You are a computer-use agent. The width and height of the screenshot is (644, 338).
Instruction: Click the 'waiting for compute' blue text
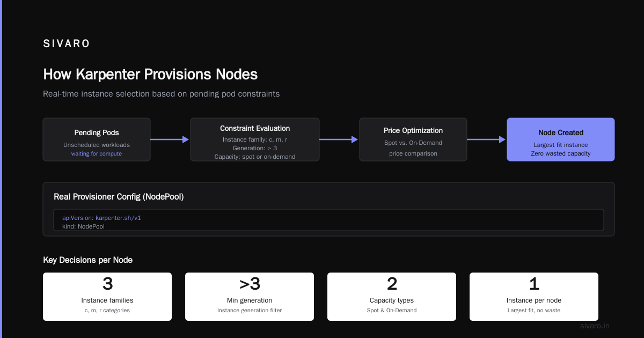(97, 153)
